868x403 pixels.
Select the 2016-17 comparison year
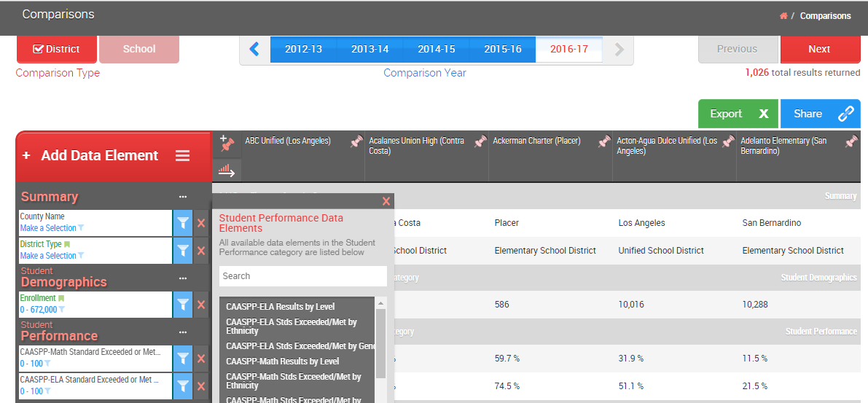(568, 49)
